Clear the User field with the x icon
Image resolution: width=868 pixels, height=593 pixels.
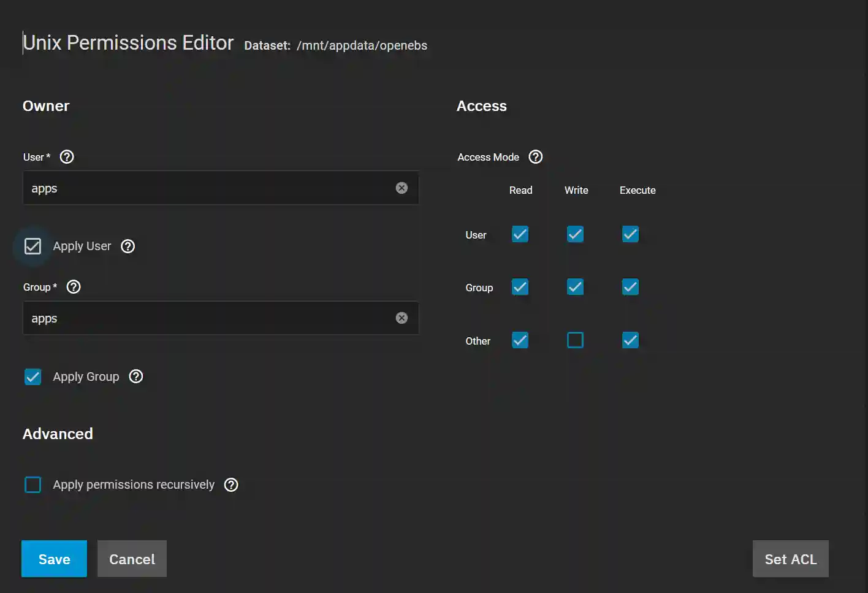(x=402, y=188)
